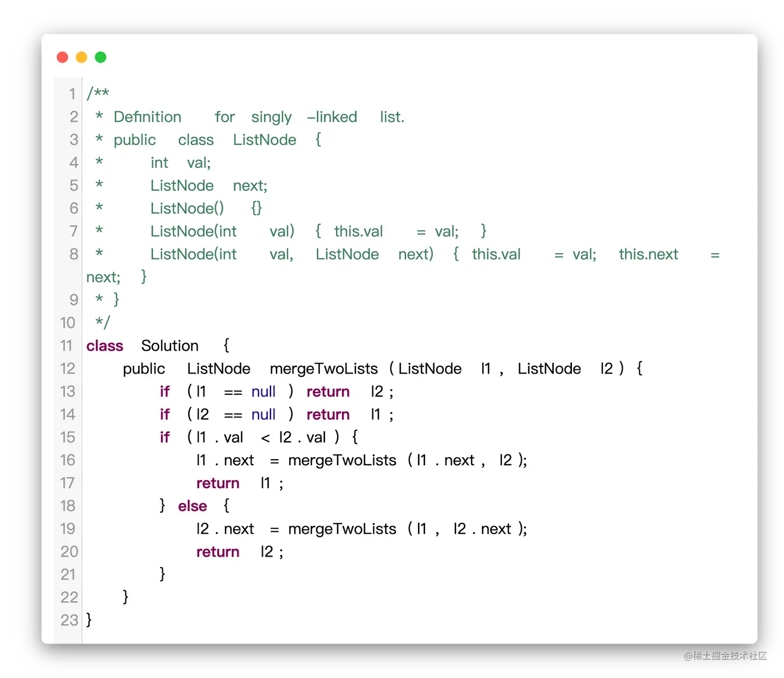Click the if keyword on line 15
This screenshot has height=678, width=784.
click(164, 437)
